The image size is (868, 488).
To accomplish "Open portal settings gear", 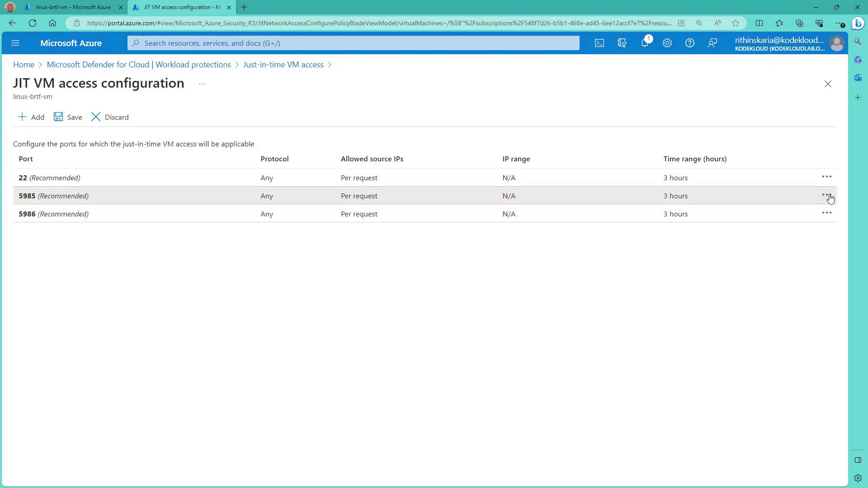I will click(x=667, y=43).
